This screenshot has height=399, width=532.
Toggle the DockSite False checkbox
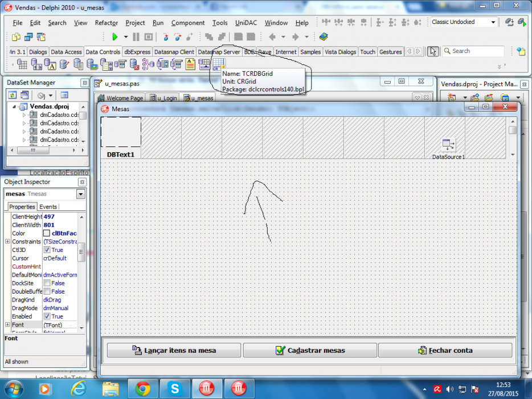(47, 283)
